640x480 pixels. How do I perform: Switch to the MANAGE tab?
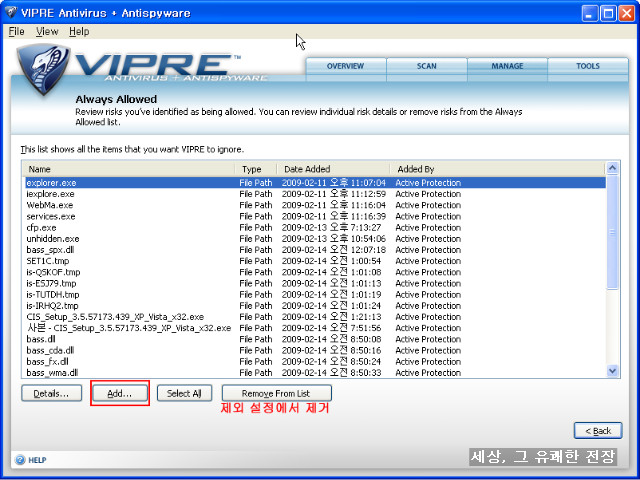(x=507, y=66)
